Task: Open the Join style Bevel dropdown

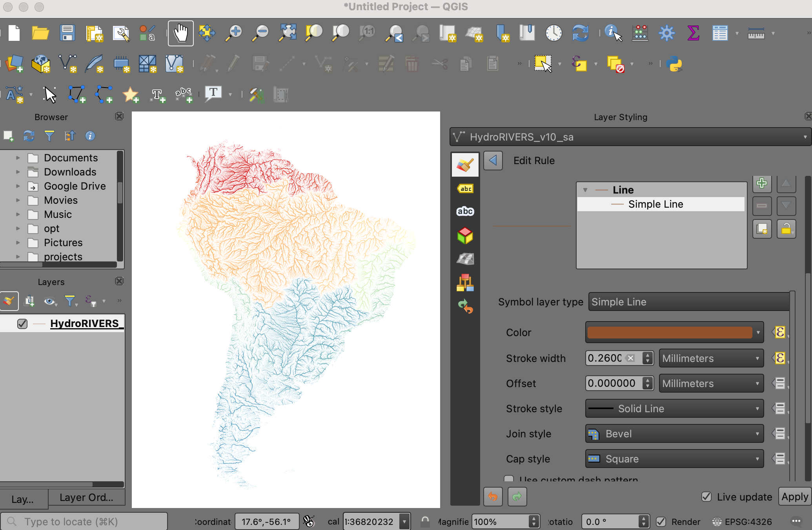Action: point(674,434)
